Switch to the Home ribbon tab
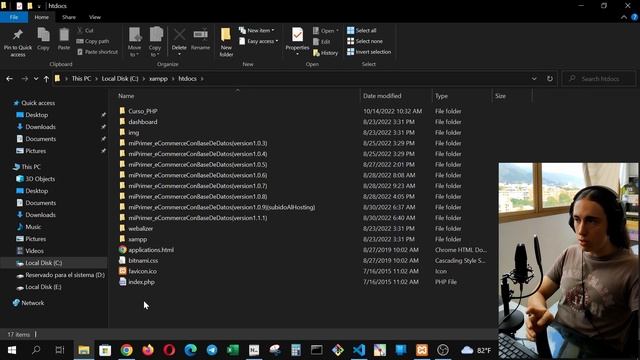Viewport: 640px width, 360px height. click(x=41, y=17)
